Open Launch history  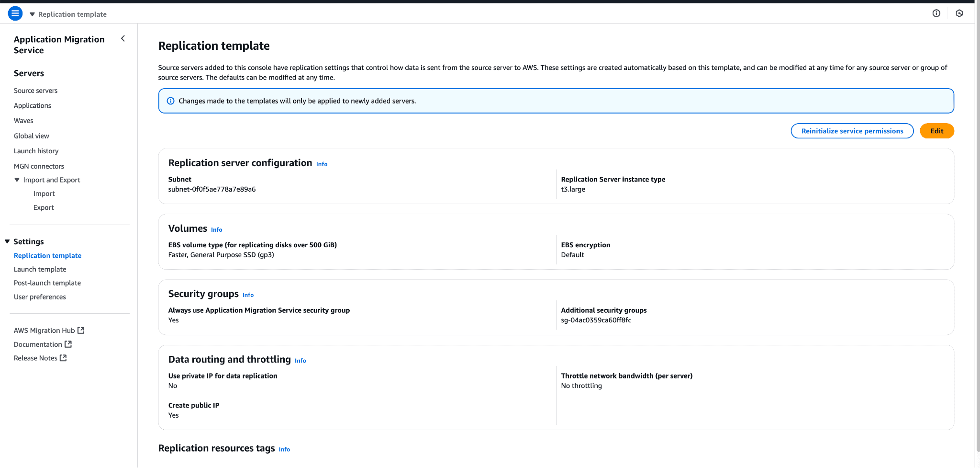(x=36, y=151)
